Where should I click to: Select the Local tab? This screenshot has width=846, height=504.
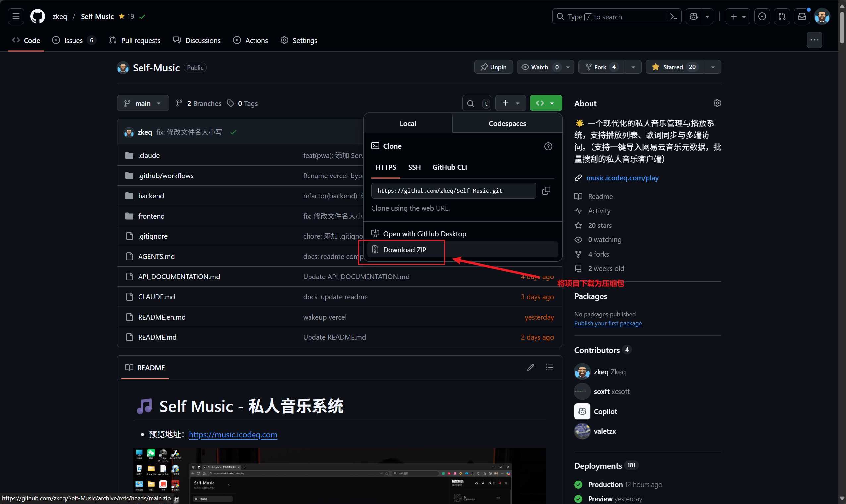coord(408,123)
